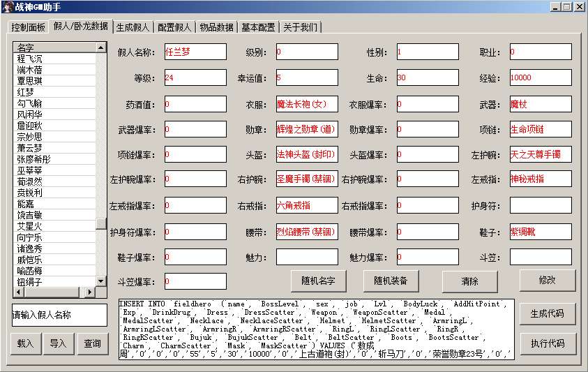Select 钮绢子 in the name list
The width and height of the screenshot is (588, 372).
click(x=54, y=281)
